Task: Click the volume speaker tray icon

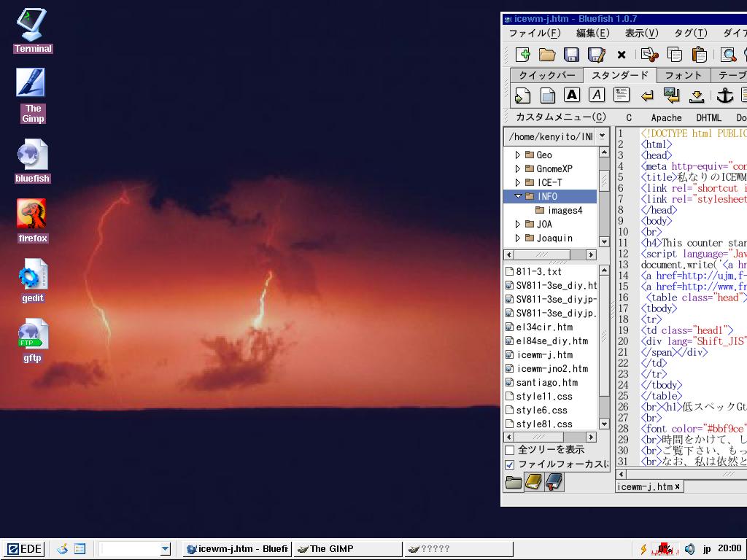Action: [x=689, y=549]
